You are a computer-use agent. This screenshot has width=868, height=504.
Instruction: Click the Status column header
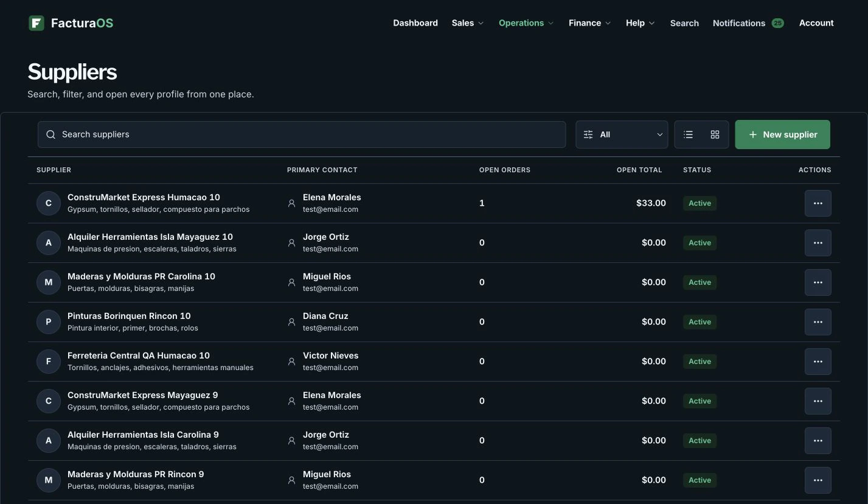click(697, 170)
